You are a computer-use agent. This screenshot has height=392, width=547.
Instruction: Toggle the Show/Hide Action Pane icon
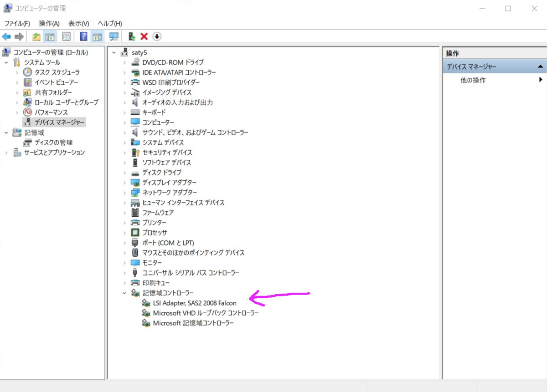[x=97, y=36]
